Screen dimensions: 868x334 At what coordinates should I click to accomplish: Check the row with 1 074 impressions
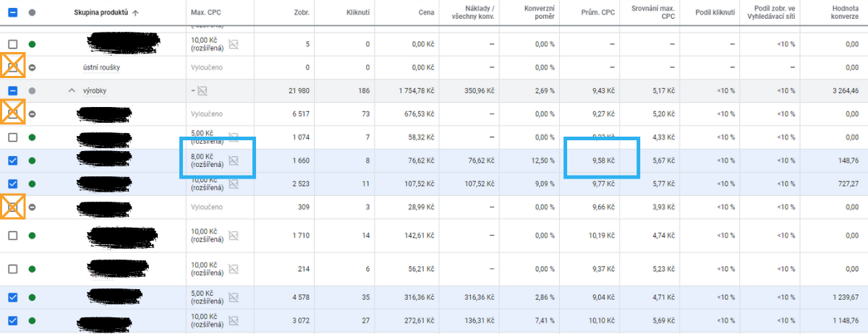pos(13,137)
